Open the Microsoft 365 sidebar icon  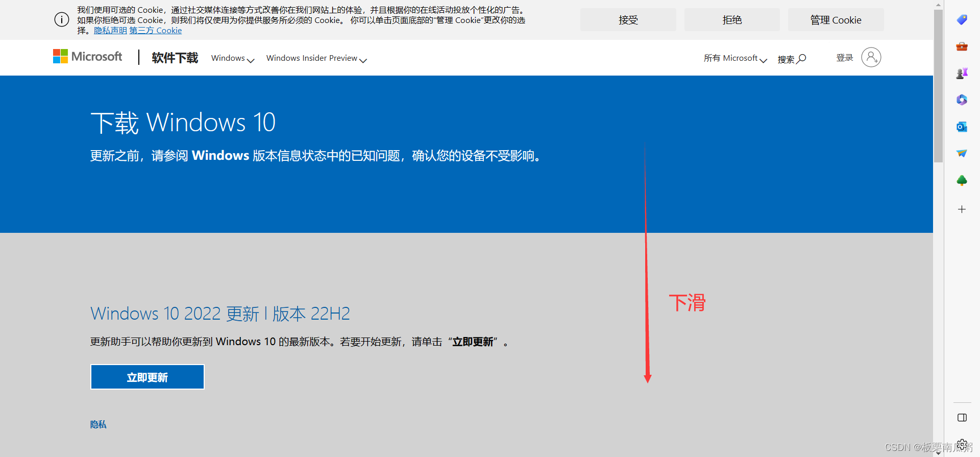tap(962, 100)
